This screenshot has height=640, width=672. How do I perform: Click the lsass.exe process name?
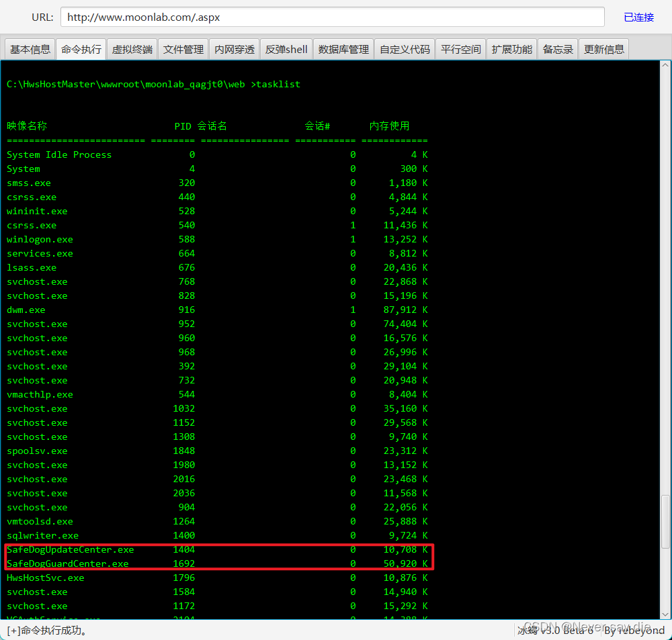coord(32,268)
